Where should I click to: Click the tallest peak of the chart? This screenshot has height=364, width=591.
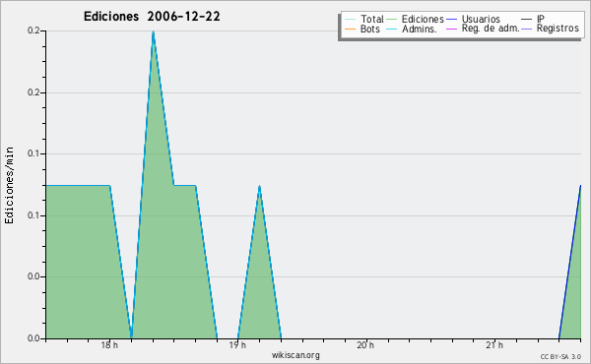pos(153,32)
